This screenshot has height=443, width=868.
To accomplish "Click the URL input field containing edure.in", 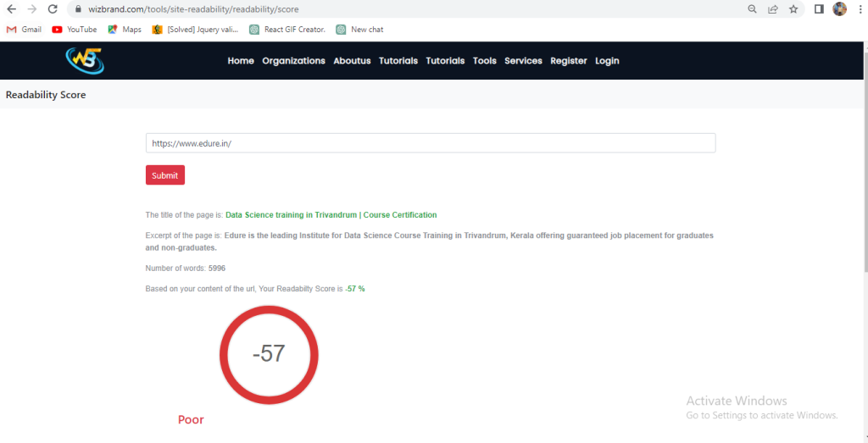I will [430, 143].
